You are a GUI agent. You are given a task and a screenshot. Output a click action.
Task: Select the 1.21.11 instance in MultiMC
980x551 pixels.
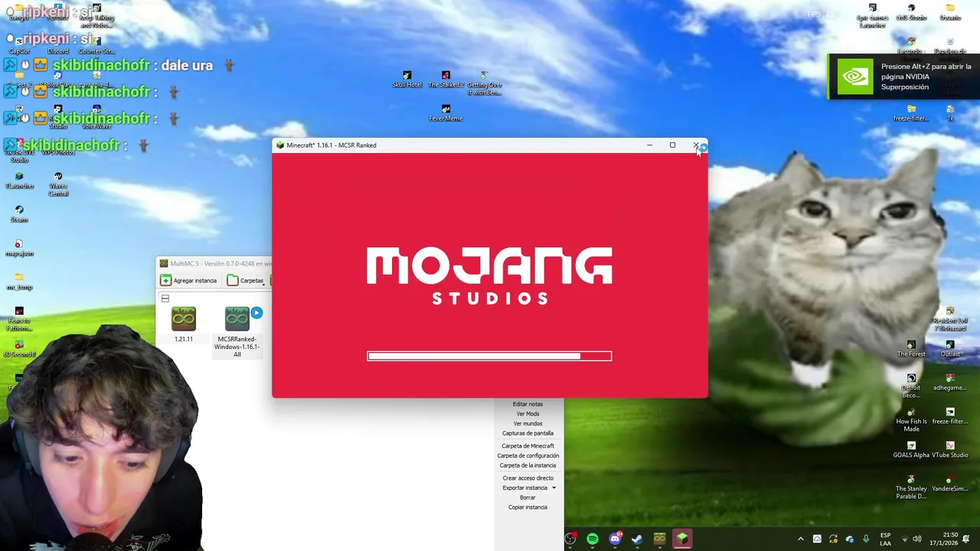click(x=184, y=324)
